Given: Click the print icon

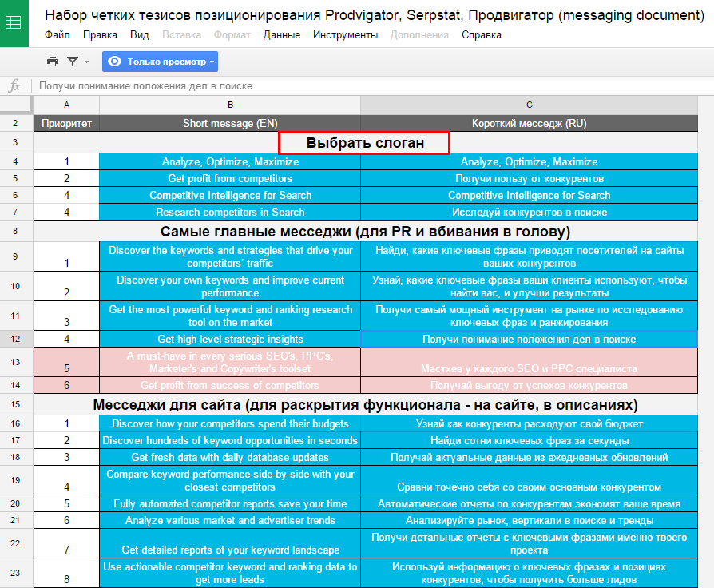Looking at the screenshot, I should click(53, 62).
